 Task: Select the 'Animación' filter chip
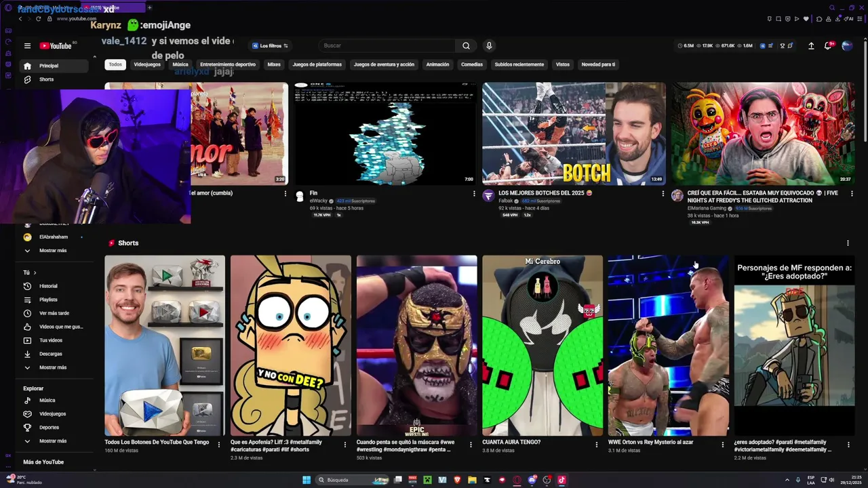click(x=437, y=64)
